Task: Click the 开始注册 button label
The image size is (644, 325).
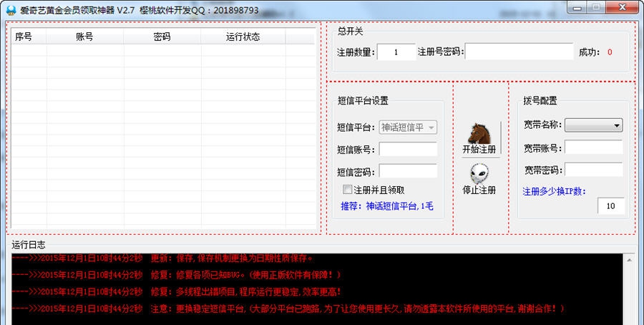Action: click(479, 149)
